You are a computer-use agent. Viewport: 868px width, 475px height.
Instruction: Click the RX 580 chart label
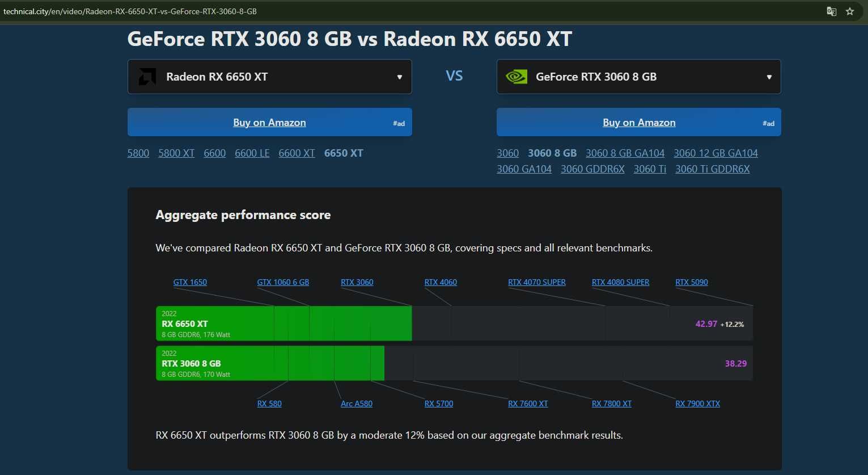tap(269, 403)
